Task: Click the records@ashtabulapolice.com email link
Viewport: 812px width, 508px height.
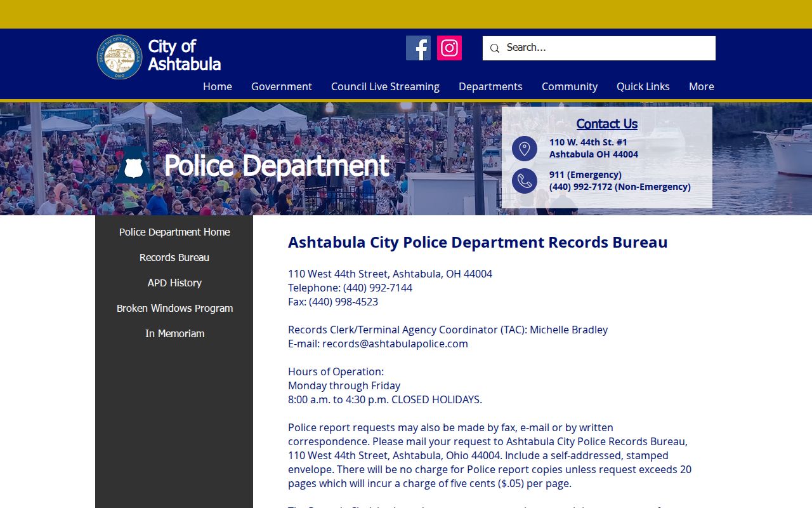Action: 395,344
